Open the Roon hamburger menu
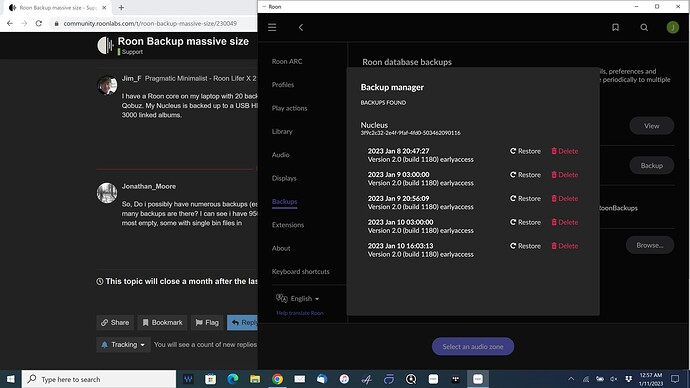The image size is (690, 388). point(272,27)
